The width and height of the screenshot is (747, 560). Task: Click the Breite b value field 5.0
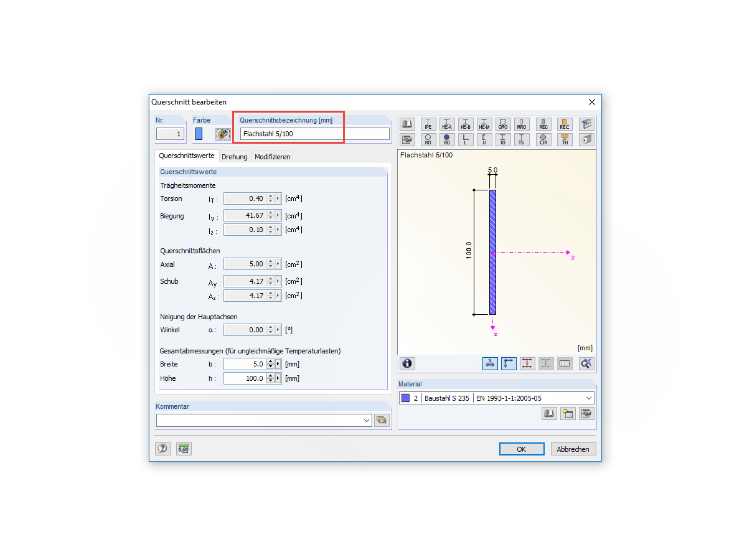tap(245, 364)
